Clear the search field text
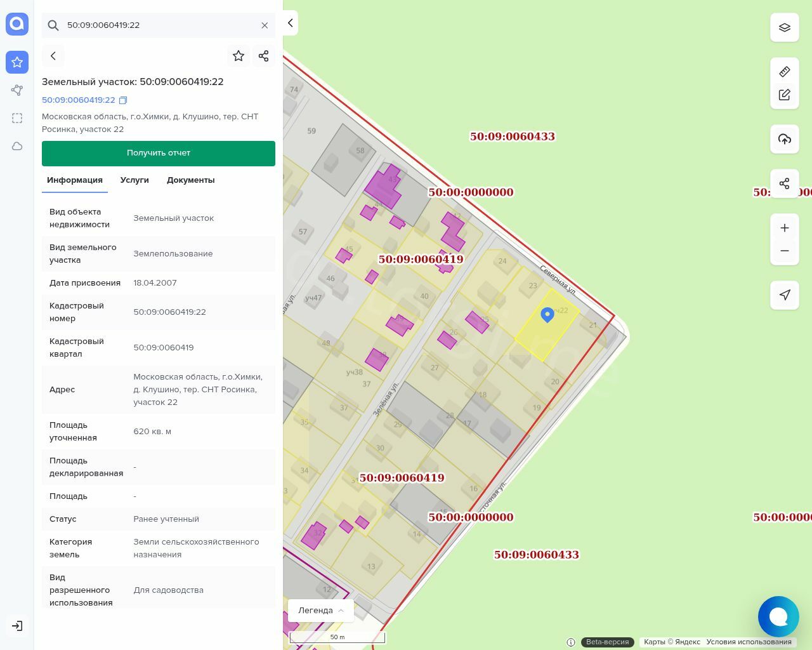 click(265, 25)
